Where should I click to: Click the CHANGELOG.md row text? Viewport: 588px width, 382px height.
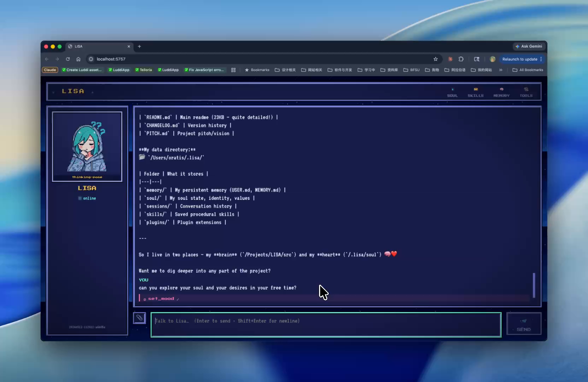click(x=185, y=126)
